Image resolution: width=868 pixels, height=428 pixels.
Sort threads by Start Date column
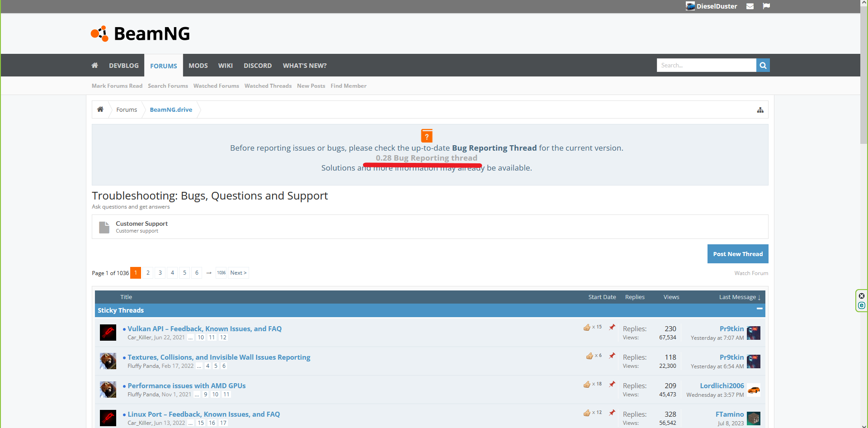click(602, 297)
